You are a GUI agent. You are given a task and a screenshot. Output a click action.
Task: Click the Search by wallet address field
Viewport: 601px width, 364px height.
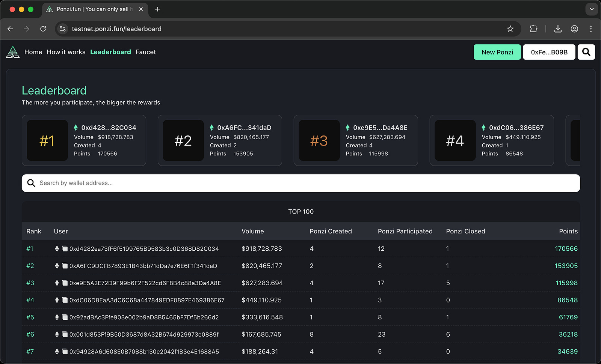click(300, 183)
